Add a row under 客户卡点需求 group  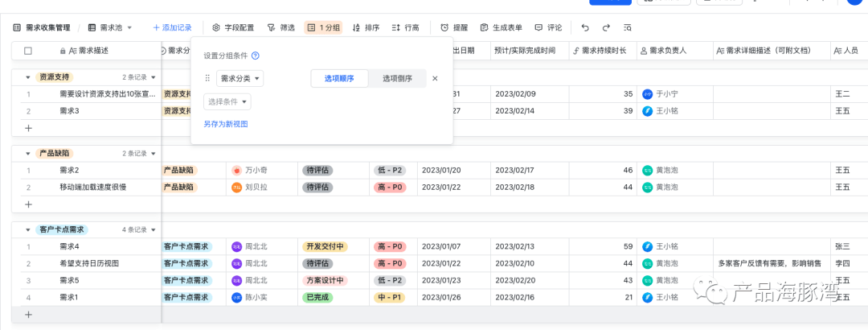tap(29, 315)
